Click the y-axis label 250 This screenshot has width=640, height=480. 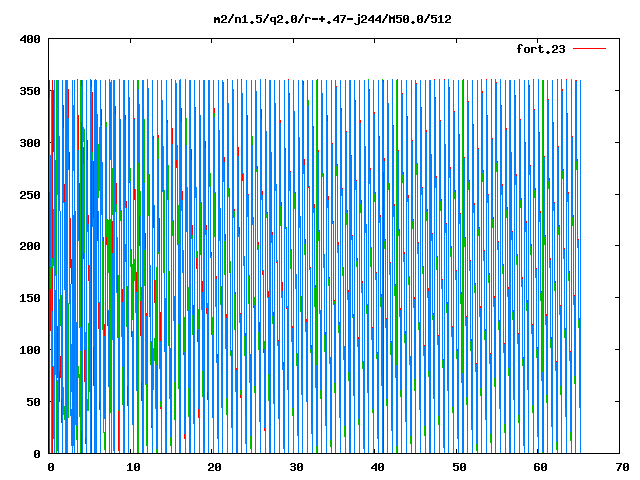click(30, 195)
